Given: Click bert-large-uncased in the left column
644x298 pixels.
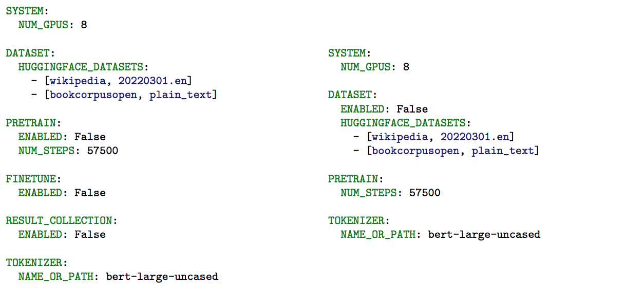Looking at the screenshot, I should (162, 277).
